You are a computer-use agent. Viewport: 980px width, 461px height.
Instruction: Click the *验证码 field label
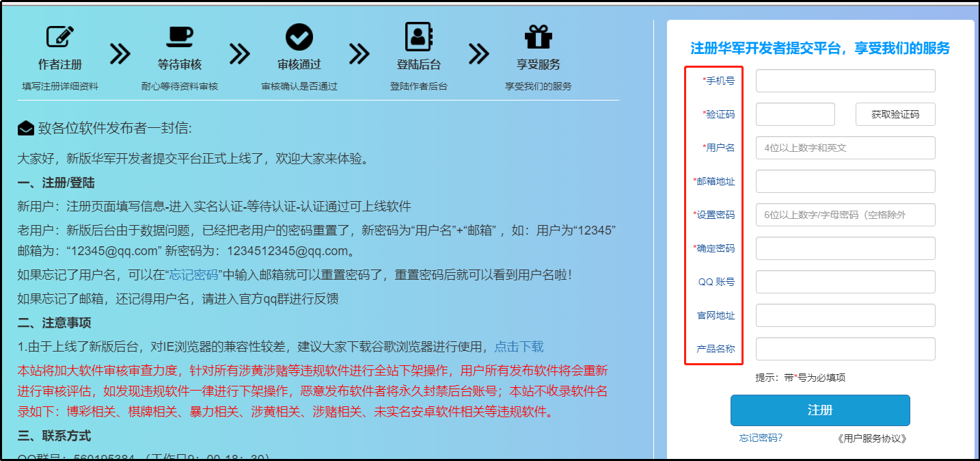718,114
